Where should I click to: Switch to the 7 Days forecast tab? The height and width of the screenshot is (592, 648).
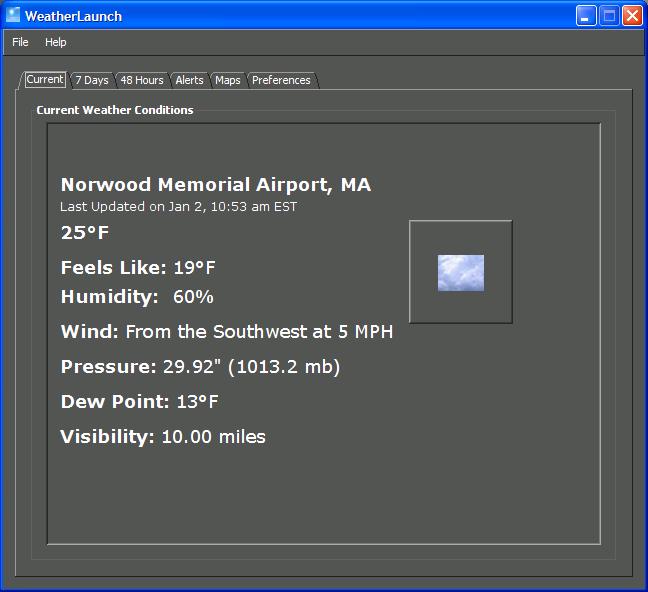92,80
